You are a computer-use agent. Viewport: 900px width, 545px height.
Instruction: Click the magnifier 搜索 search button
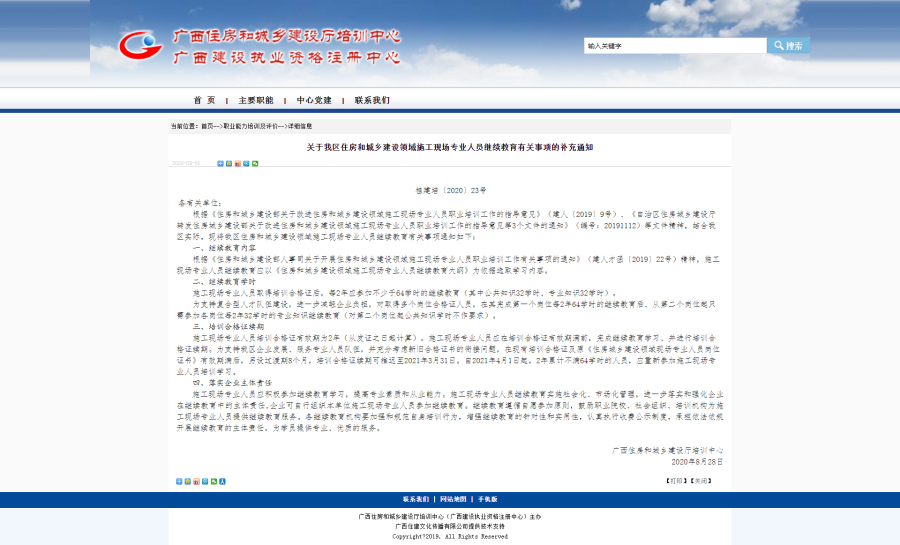click(788, 46)
